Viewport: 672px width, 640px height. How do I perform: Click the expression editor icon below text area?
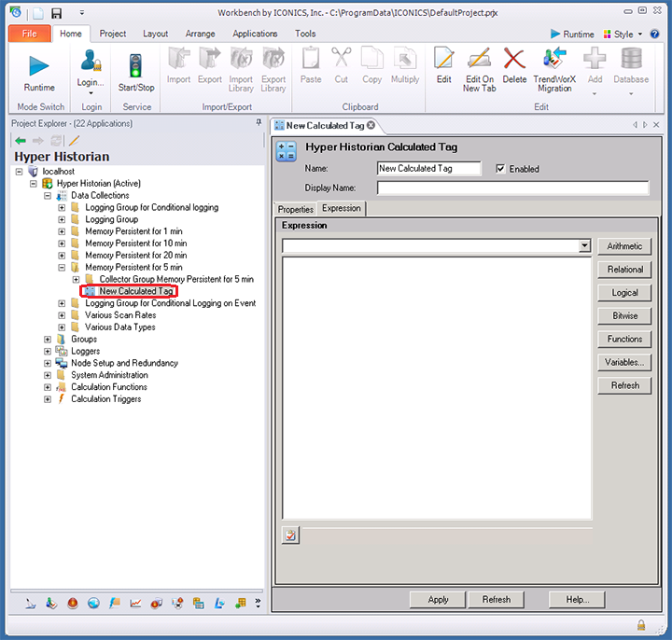tap(290, 535)
